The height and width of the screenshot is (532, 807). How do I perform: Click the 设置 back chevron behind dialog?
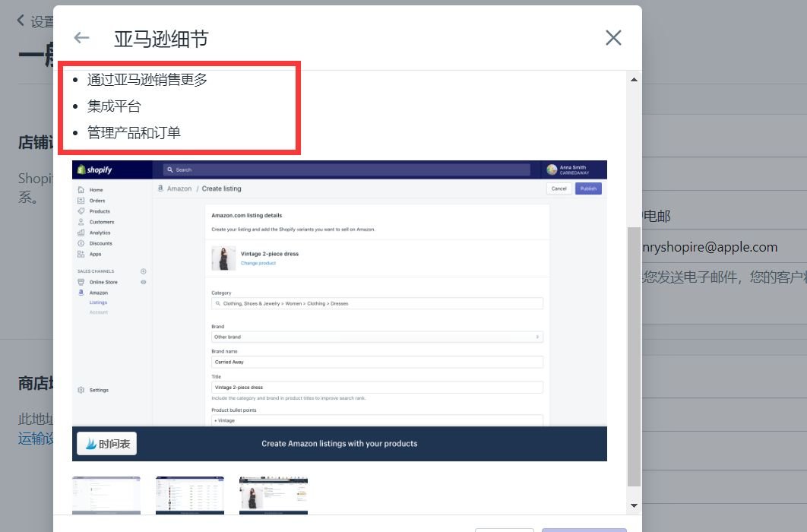pos(21,20)
